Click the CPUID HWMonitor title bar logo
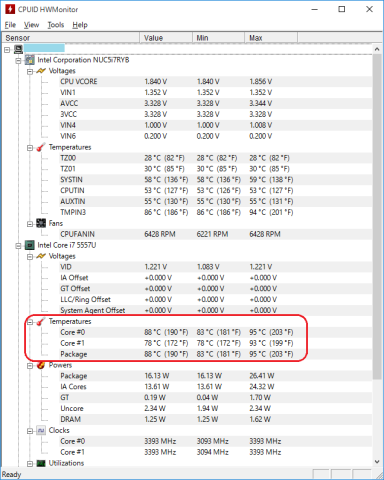The width and height of the screenshot is (384, 480). [x=10, y=9]
